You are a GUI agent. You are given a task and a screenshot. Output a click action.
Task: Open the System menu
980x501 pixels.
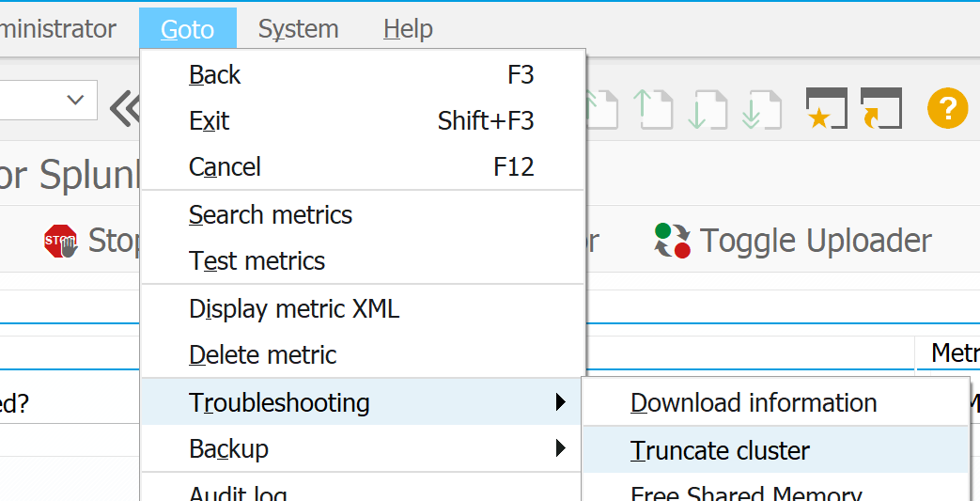pyautogui.click(x=298, y=29)
